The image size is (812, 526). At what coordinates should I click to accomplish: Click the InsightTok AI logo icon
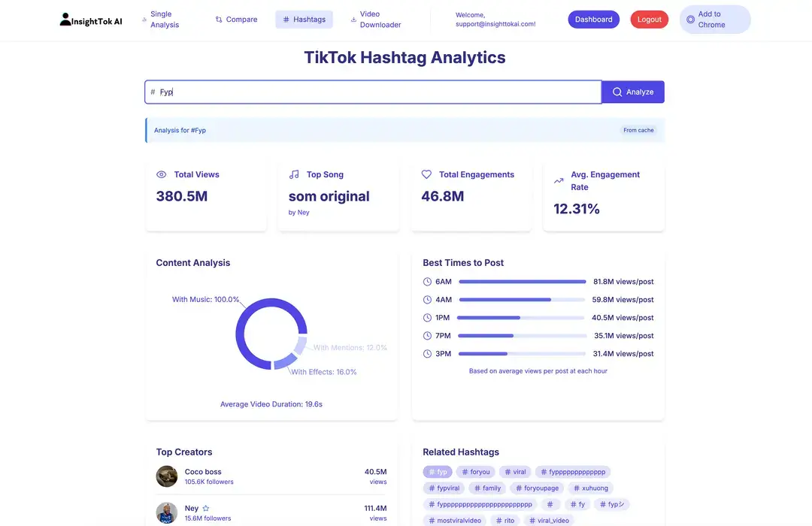[x=66, y=19]
